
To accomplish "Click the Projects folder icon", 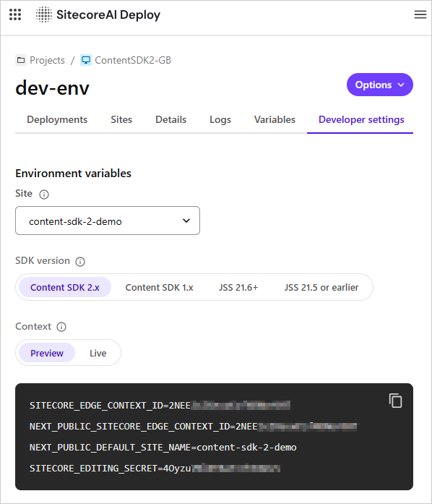I will coord(21,60).
